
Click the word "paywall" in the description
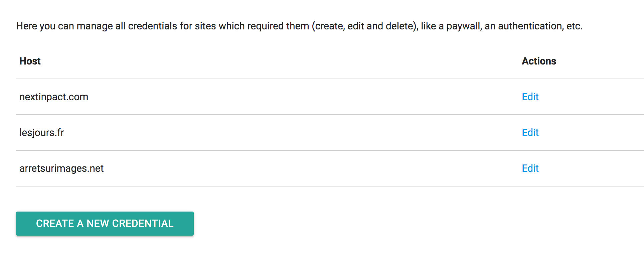coord(464,26)
